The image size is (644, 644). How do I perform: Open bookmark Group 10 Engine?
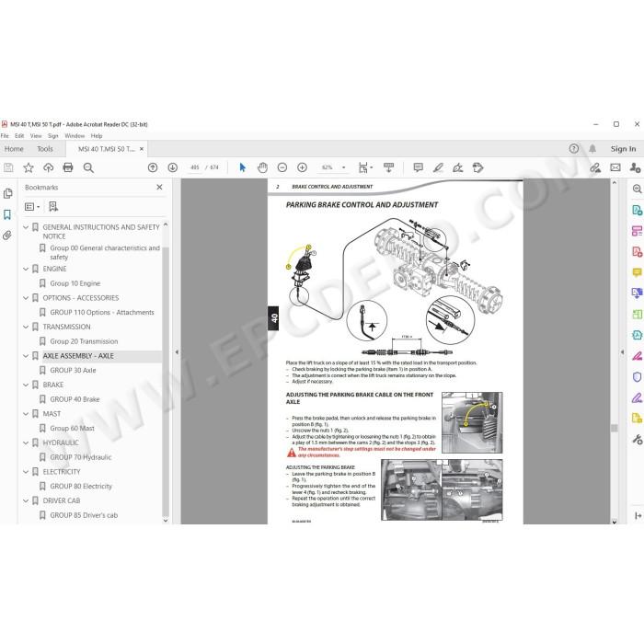click(75, 283)
